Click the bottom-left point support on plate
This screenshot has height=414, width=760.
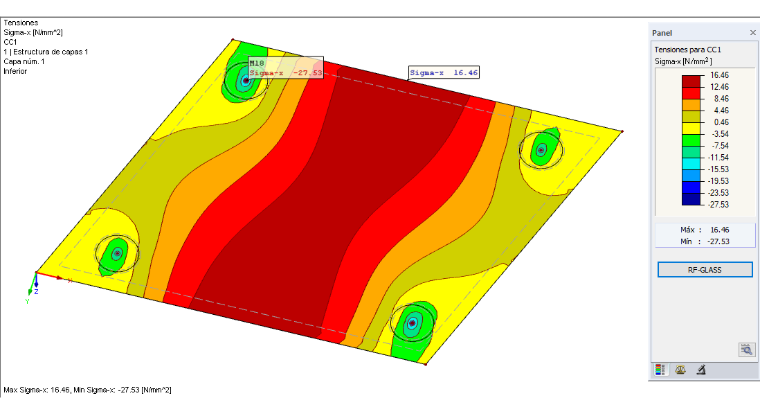[x=117, y=253]
